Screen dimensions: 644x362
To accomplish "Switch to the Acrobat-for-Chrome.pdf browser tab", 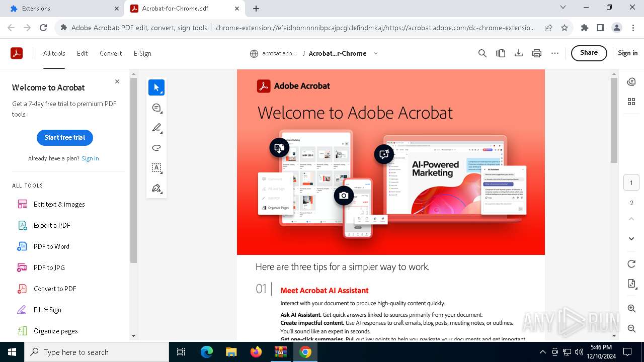I will pyautogui.click(x=184, y=9).
